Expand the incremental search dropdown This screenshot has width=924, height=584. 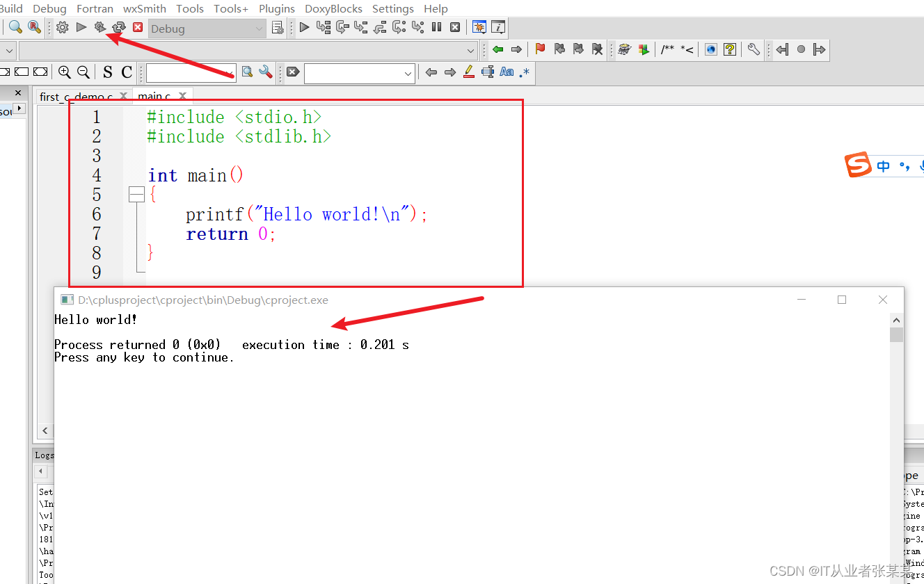pyautogui.click(x=408, y=73)
